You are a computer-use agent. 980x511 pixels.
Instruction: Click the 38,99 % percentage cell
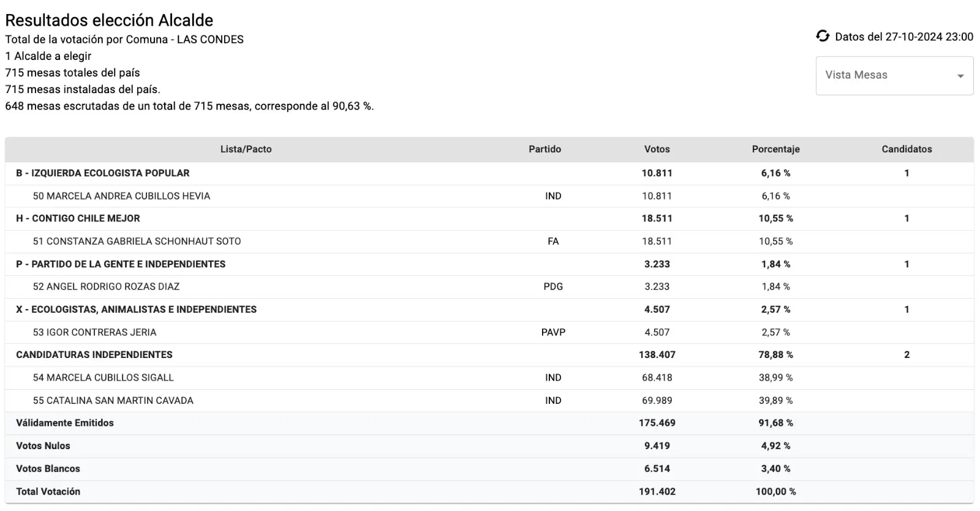[775, 378]
